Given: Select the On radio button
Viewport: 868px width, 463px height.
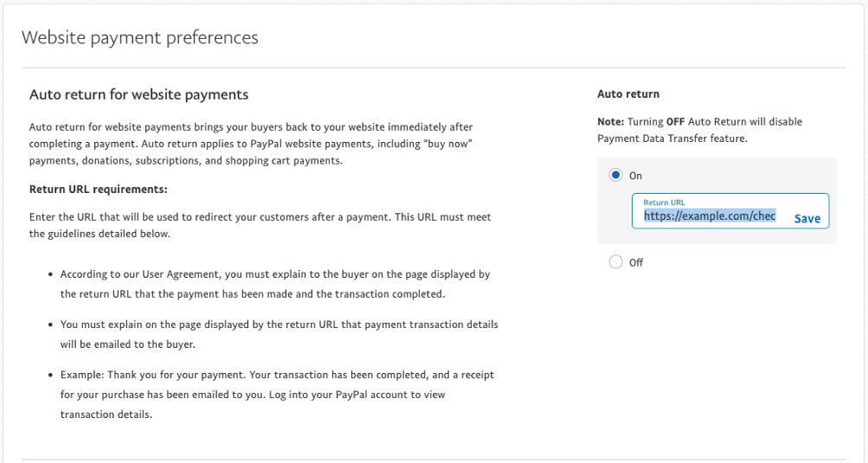Looking at the screenshot, I should tap(616, 176).
